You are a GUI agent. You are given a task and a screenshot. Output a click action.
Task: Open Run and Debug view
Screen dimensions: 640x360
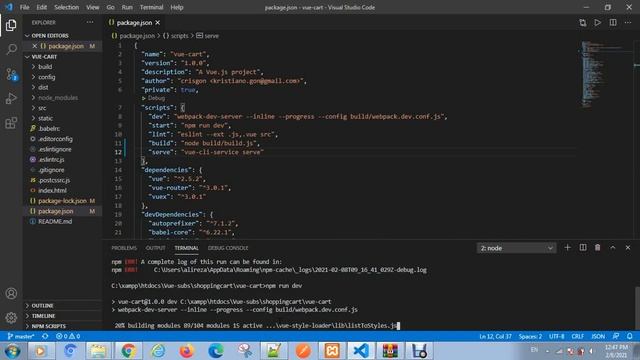tap(11, 98)
